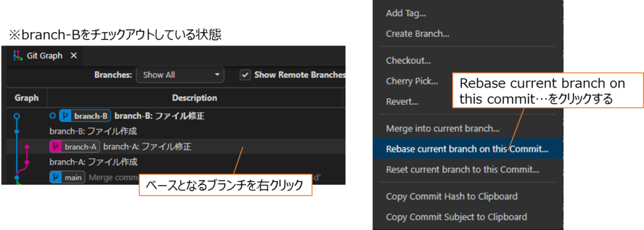Click the branch icon on branch-B label
Image resolution: width=644 pixels, height=230 pixels.
point(65,116)
